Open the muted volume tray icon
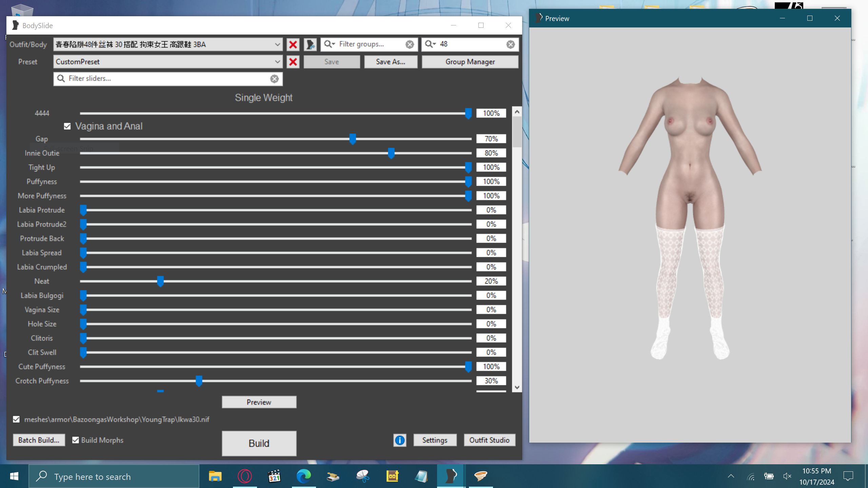The height and width of the screenshot is (488, 868). (787, 476)
